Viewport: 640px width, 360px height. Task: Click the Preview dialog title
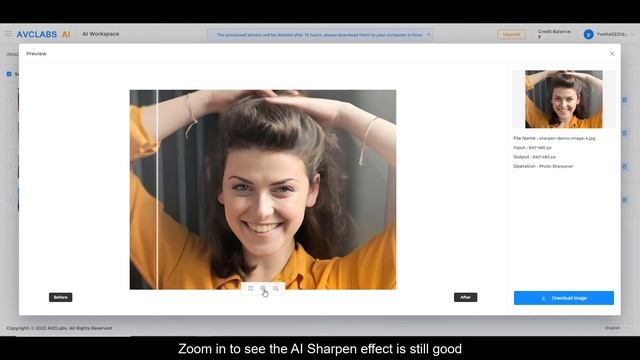(36, 53)
